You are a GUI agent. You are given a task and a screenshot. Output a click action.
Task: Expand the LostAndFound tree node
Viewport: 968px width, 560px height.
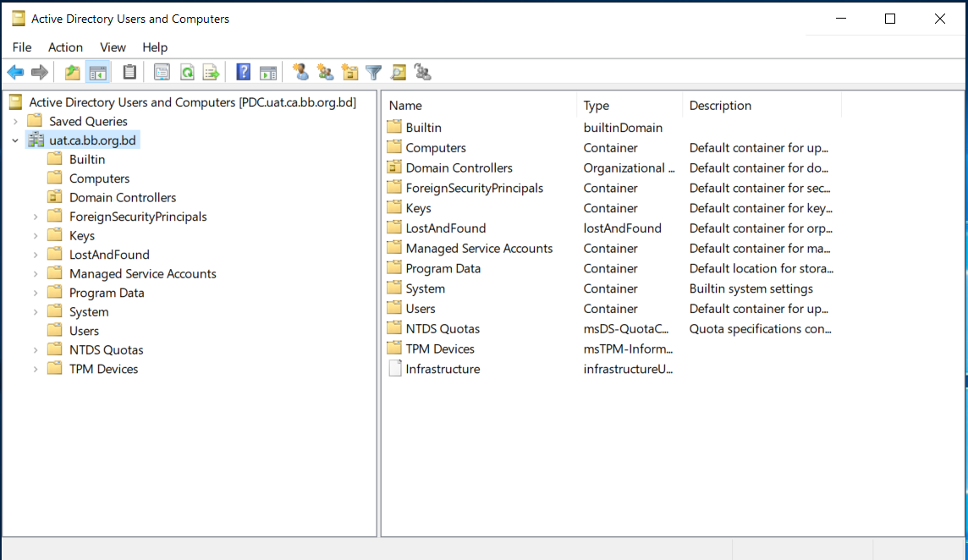pyautogui.click(x=36, y=255)
